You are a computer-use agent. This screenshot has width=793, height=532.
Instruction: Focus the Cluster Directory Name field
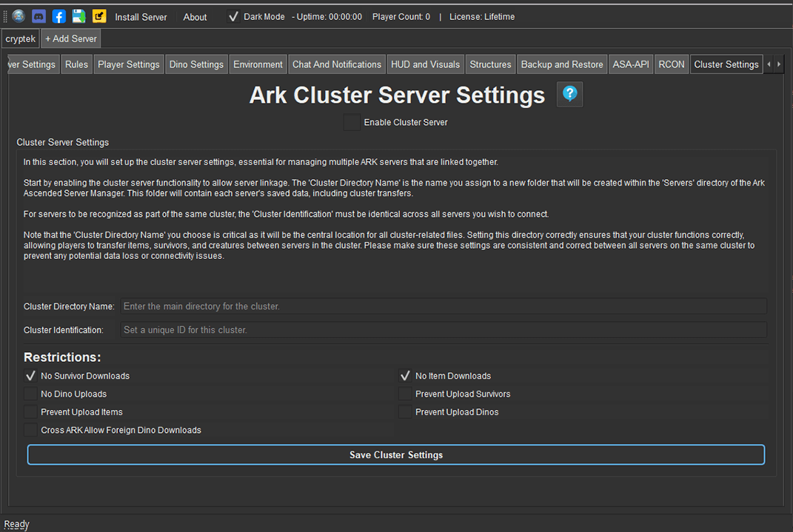click(x=444, y=306)
